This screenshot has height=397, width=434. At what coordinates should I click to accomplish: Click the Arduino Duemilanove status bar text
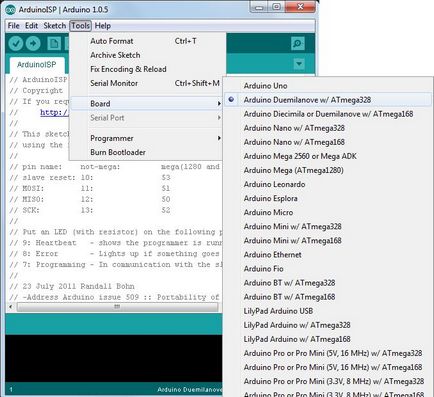189,389
